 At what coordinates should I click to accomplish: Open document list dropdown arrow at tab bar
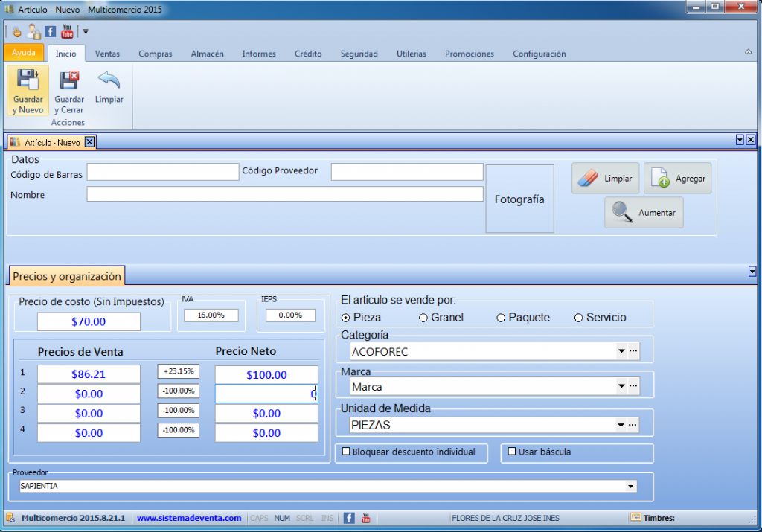(740, 140)
